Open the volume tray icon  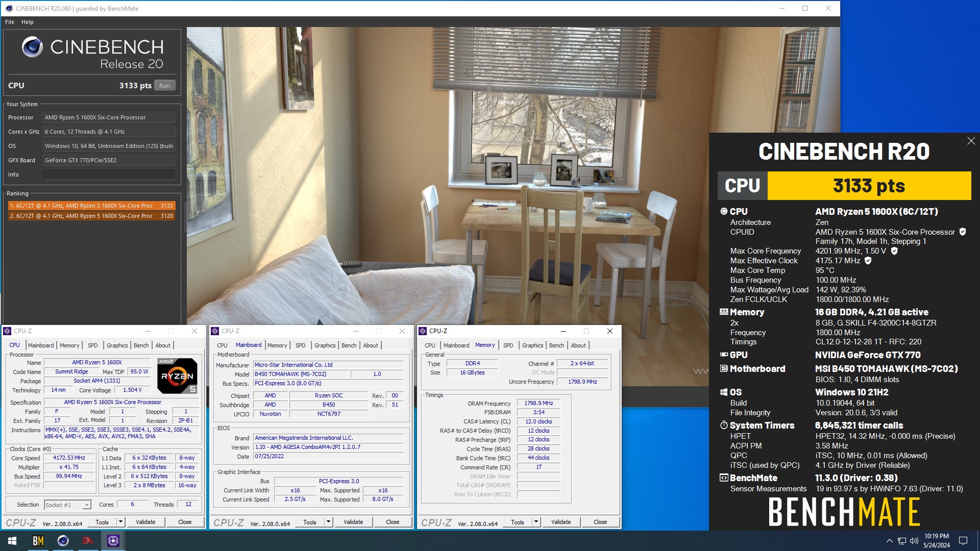coord(914,541)
